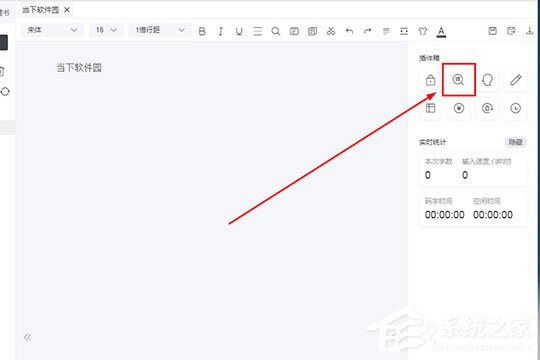Click into the document text 当下软件园

pos(79,68)
